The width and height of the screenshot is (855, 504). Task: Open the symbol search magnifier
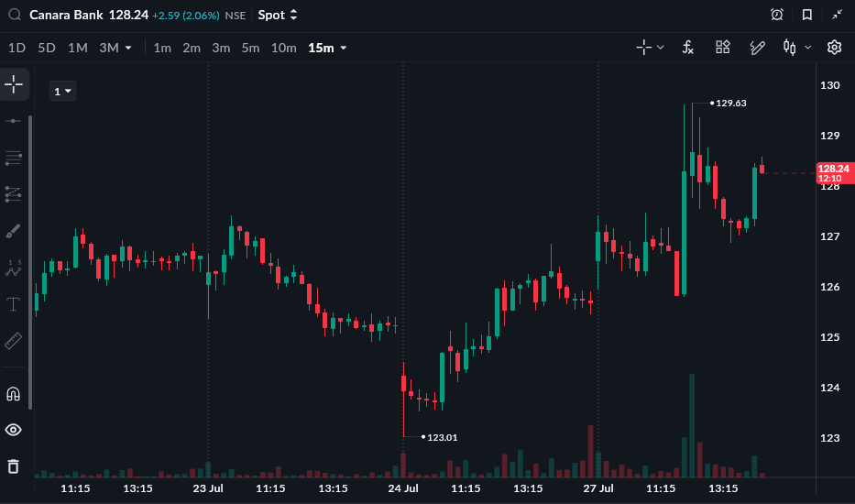pyautogui.click(x=15, y=15)
